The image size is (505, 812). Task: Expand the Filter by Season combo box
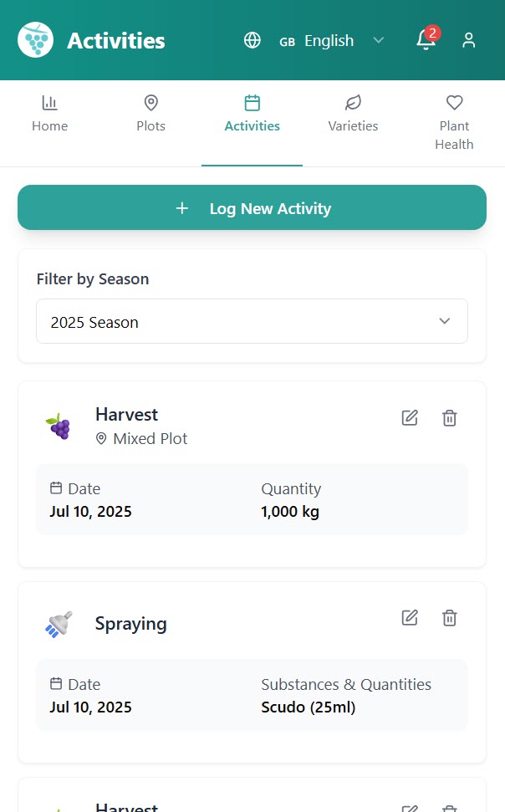(x=444, y=320)
